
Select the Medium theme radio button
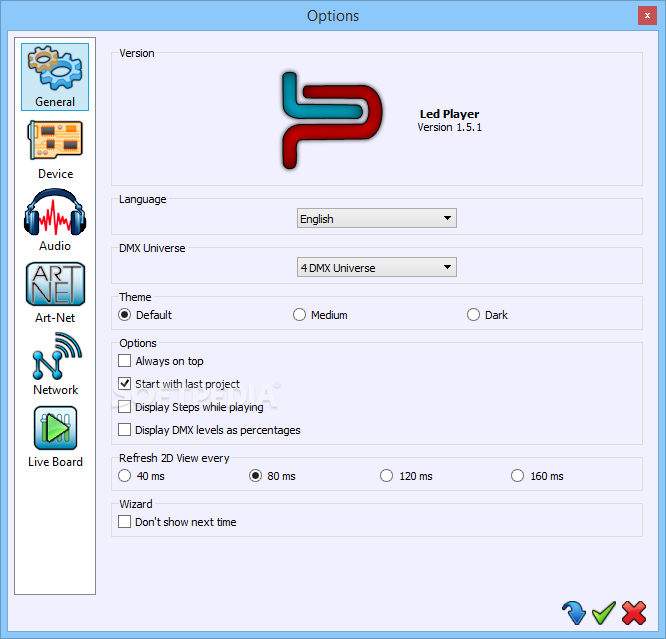299,315
